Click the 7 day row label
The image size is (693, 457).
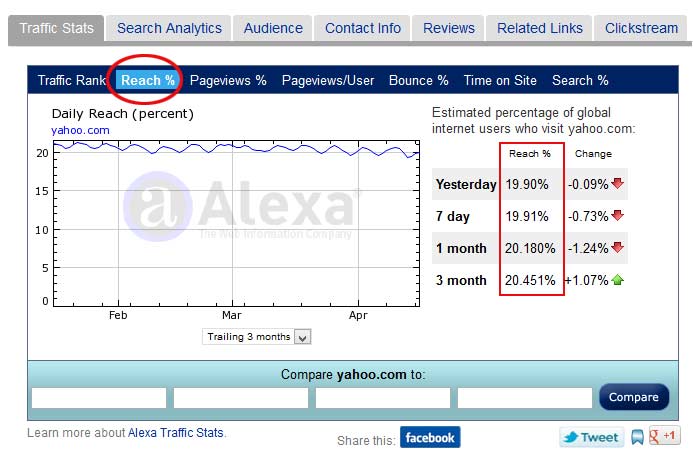point(452,217)
